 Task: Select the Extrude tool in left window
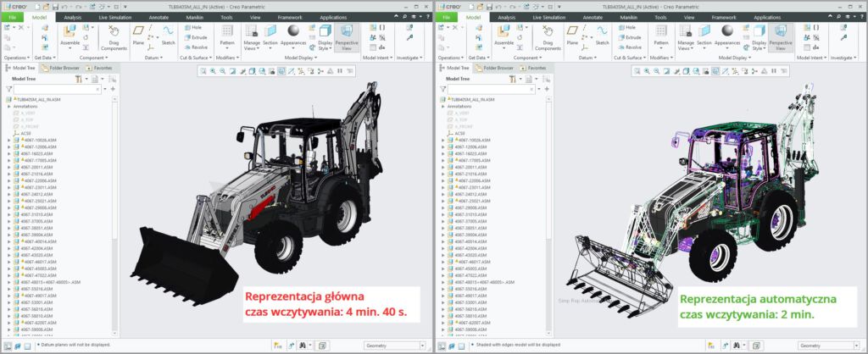click(x=194, y=37)
